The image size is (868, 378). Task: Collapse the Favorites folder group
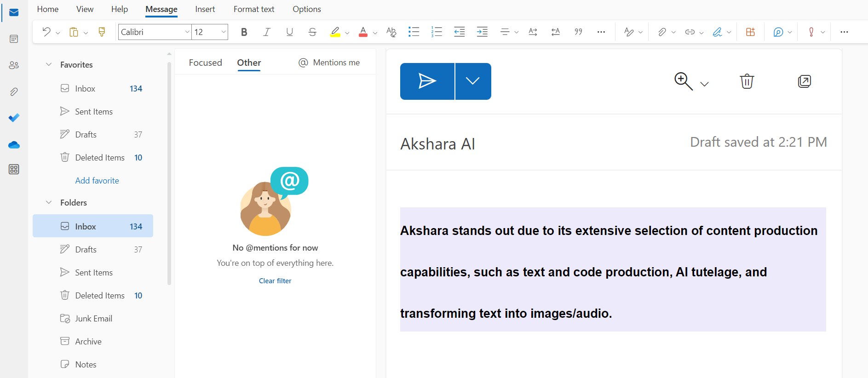coord(49,65)
